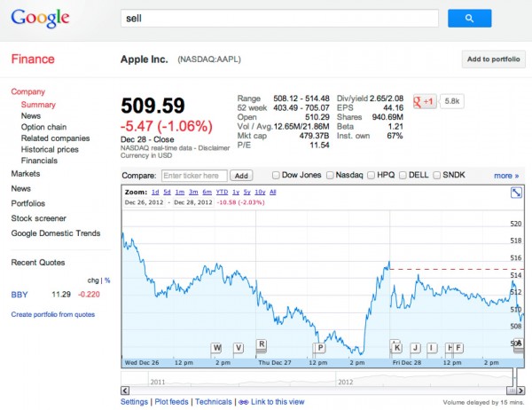Enable the Dow Jones comparison checkbox
This screenshot has height=410, width=532.
(x=277, y=176)
